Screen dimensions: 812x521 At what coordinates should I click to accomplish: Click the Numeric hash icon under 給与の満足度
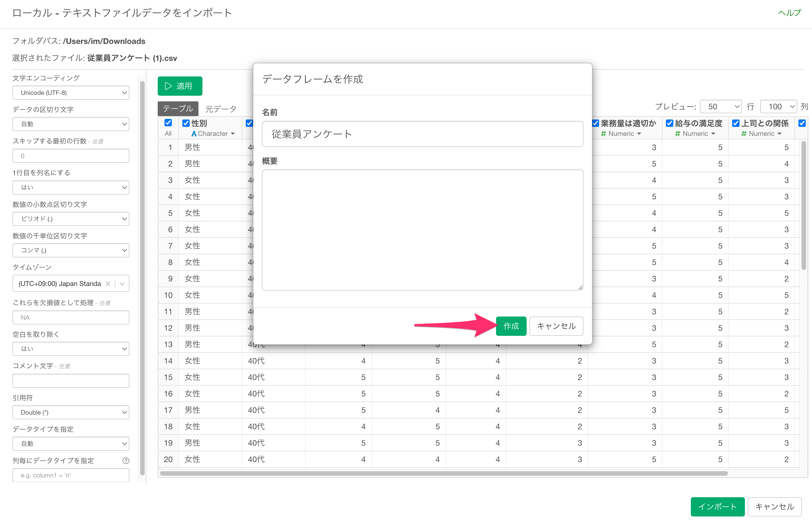coord(678,134)
